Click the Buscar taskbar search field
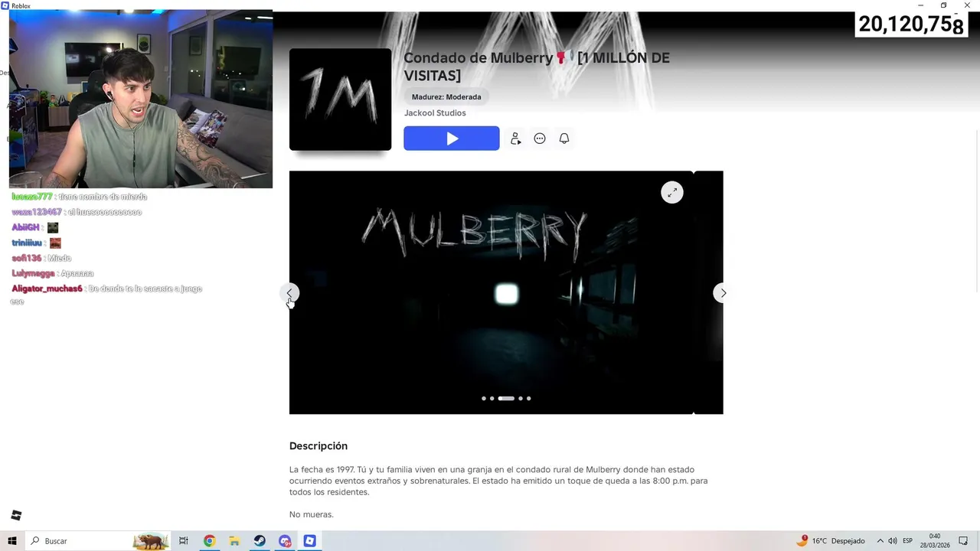This screenshot has width=980, height=551. [x=98, y=541]
